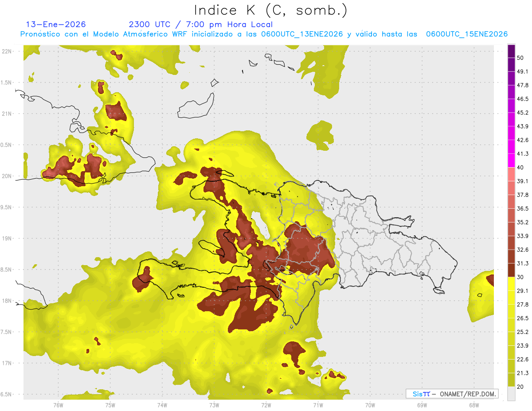This screenshot has width=532, height=411.
Task: Select the date text "13-Ene-2026"
Action: click(x=56, y=24)
